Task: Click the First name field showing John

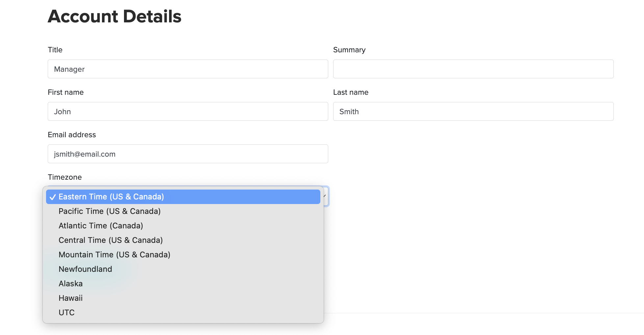Action: tap(187, 112)
